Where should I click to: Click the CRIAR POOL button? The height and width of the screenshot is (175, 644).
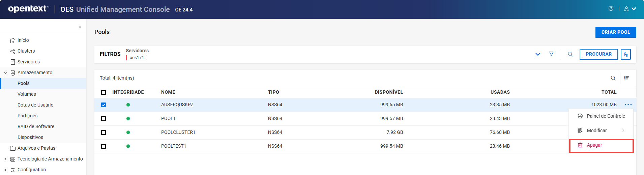[615, 32]
